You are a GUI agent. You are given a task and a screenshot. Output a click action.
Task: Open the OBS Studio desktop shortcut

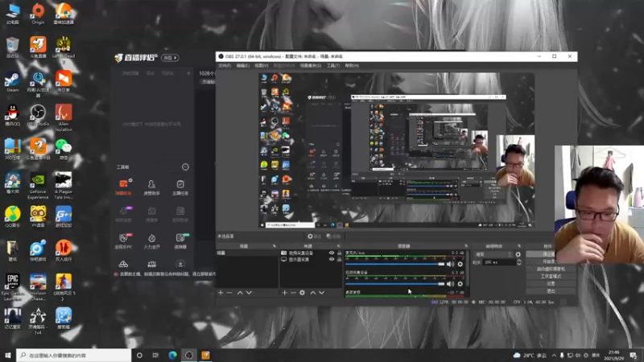[38, 115]
